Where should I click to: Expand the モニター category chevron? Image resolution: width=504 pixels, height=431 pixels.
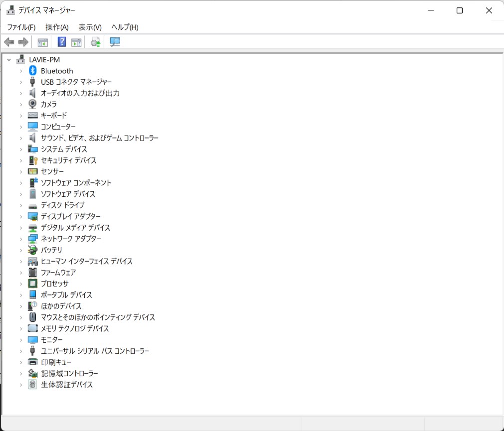21,340
